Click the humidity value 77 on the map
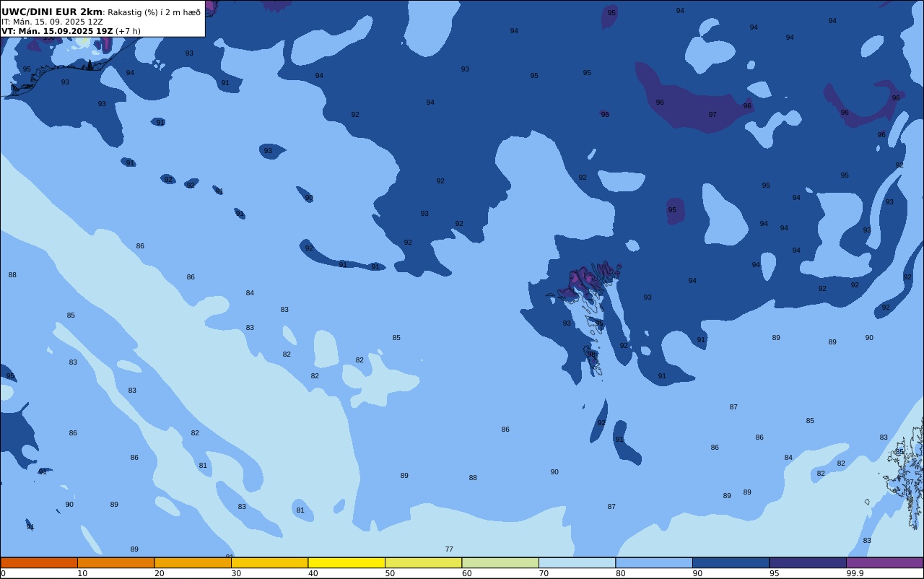 click(449, 549)
